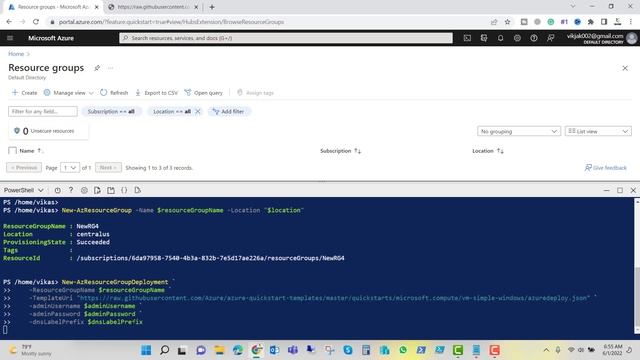Show hidden system tray icons
The width and height of the screenshot is (640, 360).
pyautogui.click(x=546, y=350)
